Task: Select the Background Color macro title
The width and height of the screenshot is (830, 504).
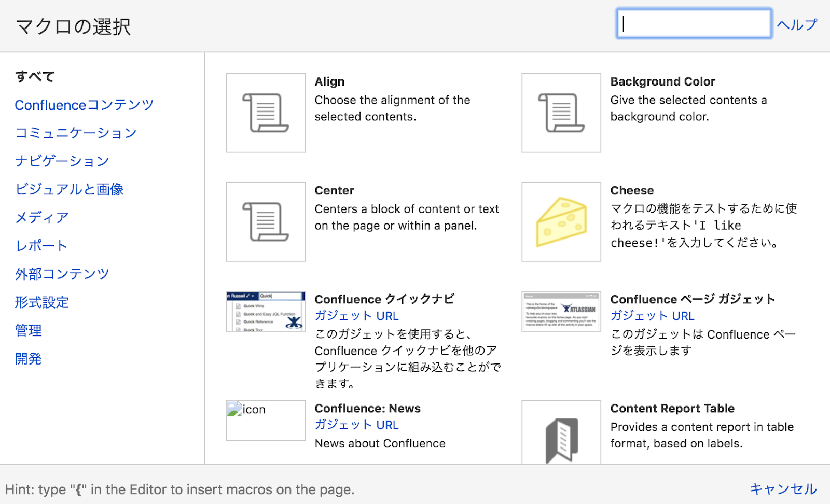Action: tap(662, 81)
